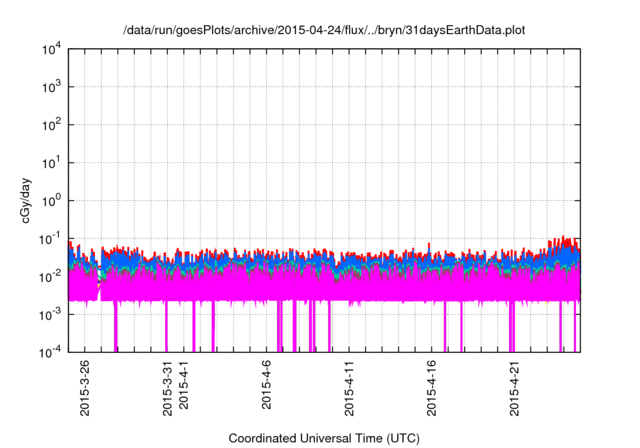Click the plot title file path text

[x=324, y=30]
